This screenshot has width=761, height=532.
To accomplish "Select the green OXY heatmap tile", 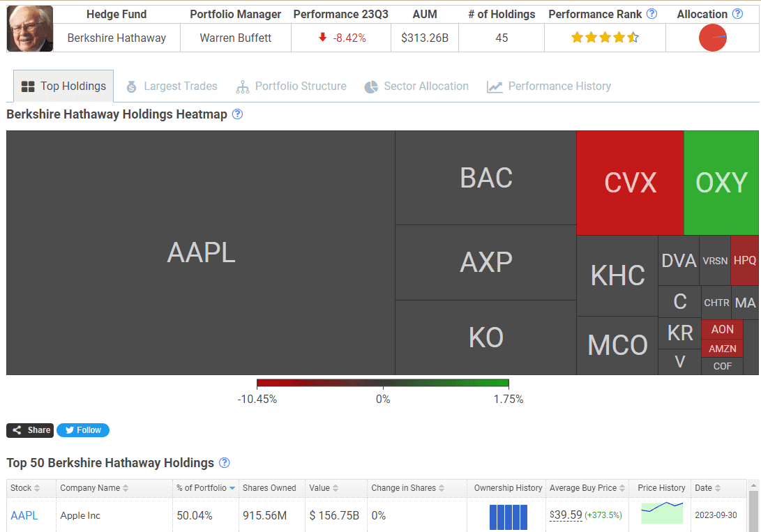I will pyautogui.click(x=721, y=183).
